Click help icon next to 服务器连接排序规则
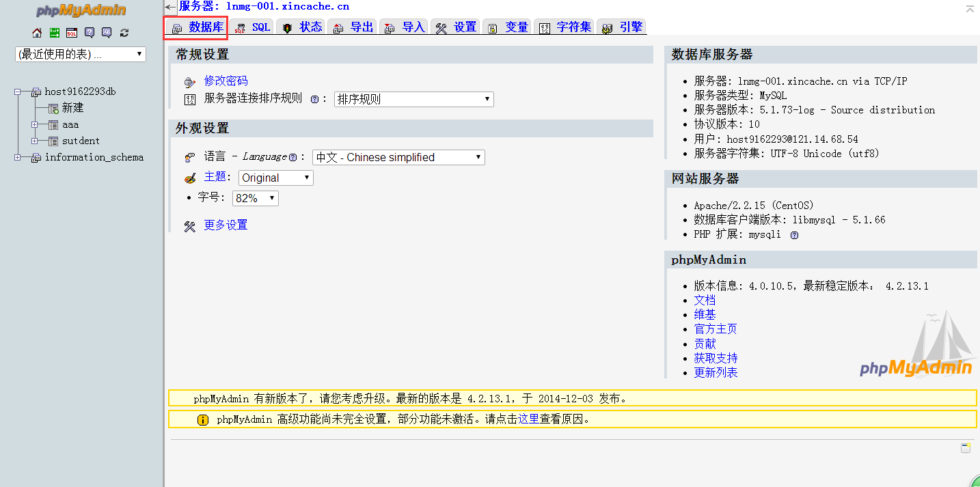The width and height of the screenshot is (980, 487). [314, 99]
